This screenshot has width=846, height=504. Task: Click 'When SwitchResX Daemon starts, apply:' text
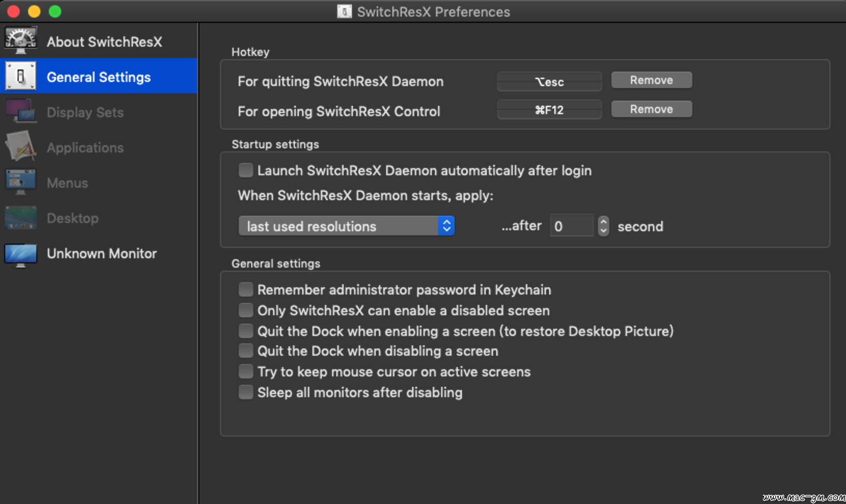coord(365,195)
